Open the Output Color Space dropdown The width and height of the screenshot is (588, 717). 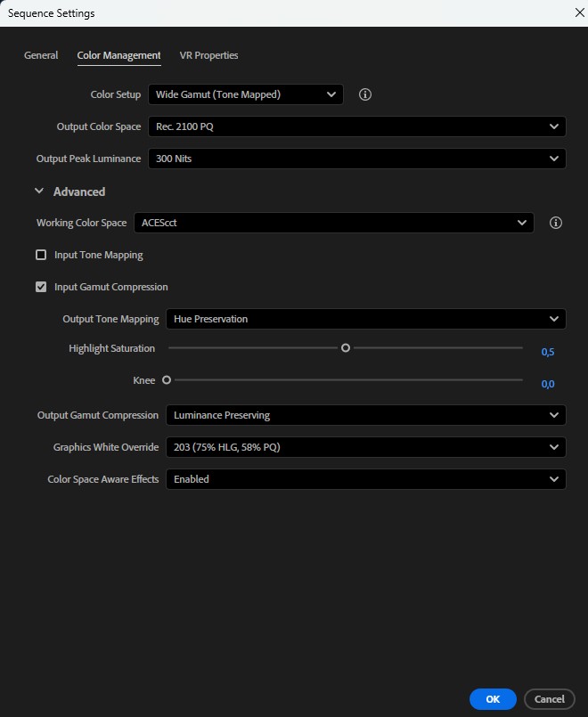coord(356,126)
